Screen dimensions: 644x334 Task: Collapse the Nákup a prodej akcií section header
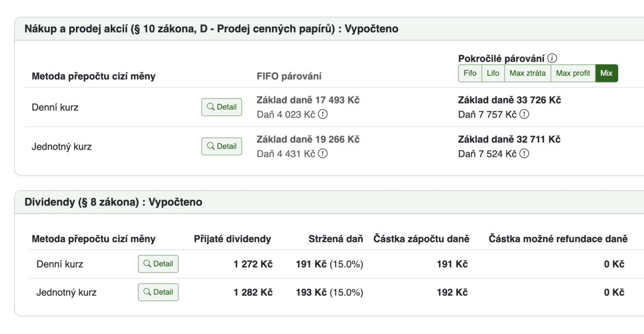pos(211,28)
